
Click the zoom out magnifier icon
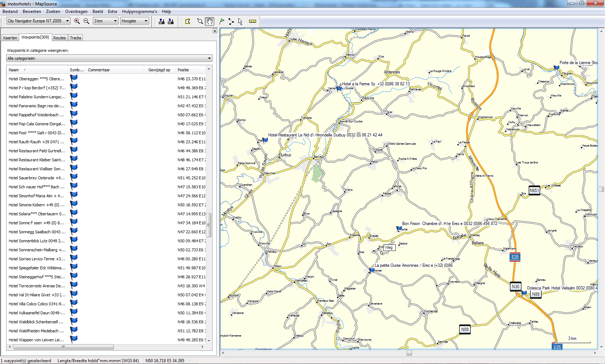tap(86, 21)
